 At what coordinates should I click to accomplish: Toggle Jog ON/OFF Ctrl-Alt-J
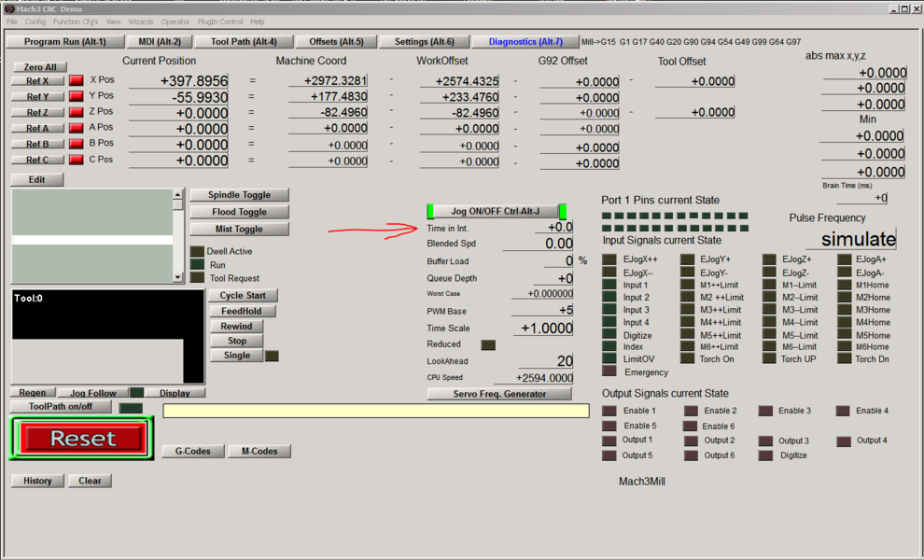[497, 212]
